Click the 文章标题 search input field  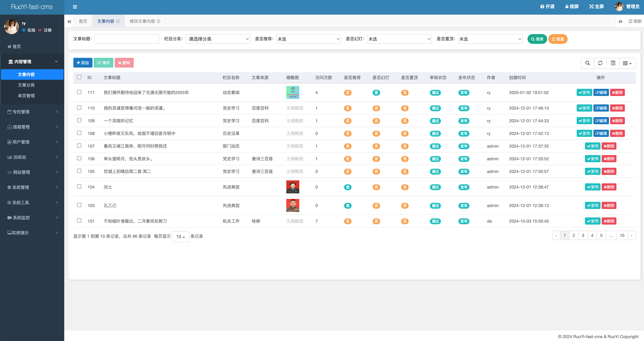[x=127, y=39]
